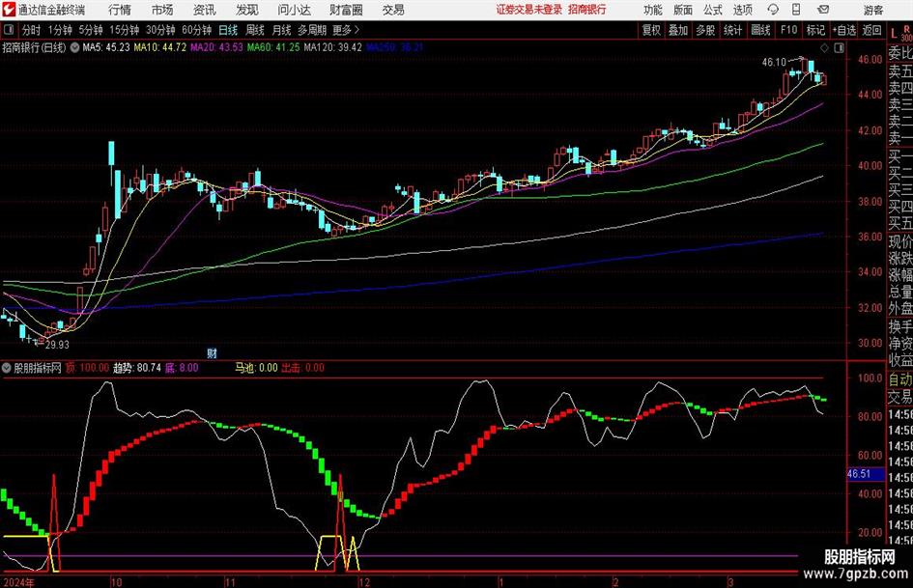Open the mobile phone icon in title bar
This screenshot has width=913, height=588.
tap(796, 10)
